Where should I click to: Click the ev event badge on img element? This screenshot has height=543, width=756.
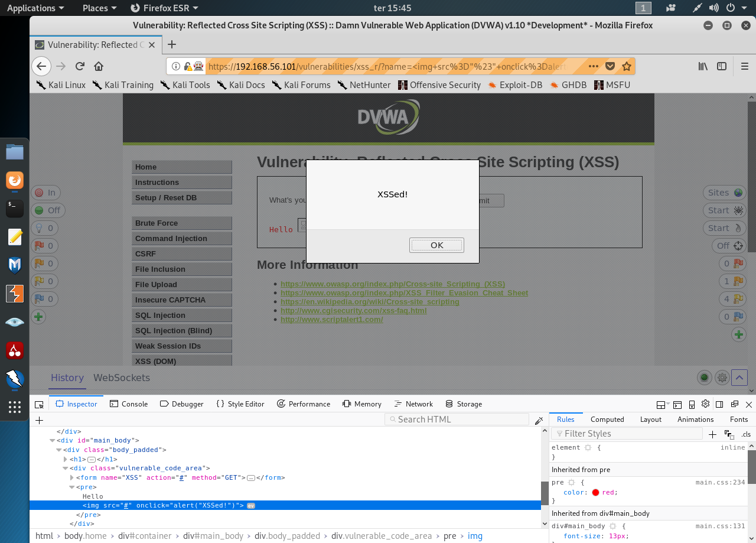[250, 506]
